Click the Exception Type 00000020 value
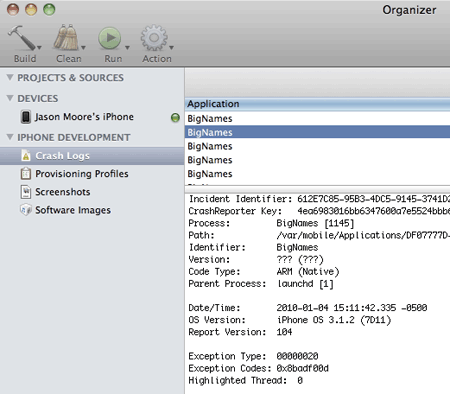This screenshot has height=394, width=450. pyautogui.click(x=297, y=356)
